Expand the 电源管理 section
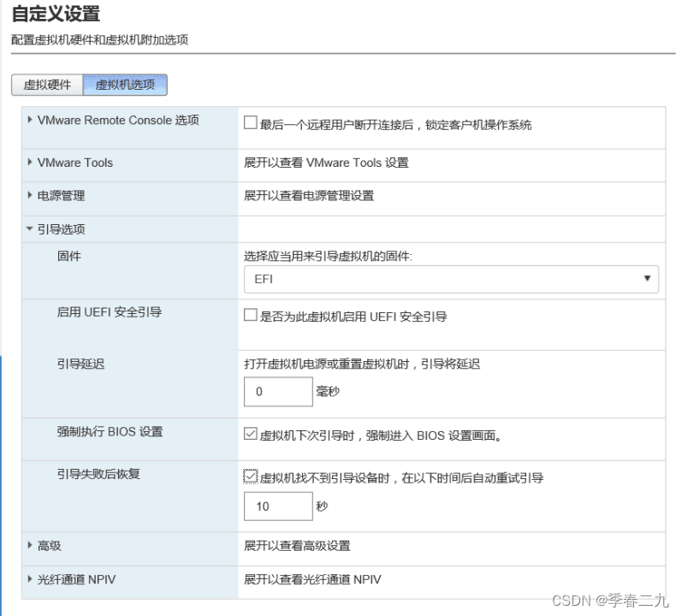The width and height of the screenshot is (682, 616). (30, 195)
